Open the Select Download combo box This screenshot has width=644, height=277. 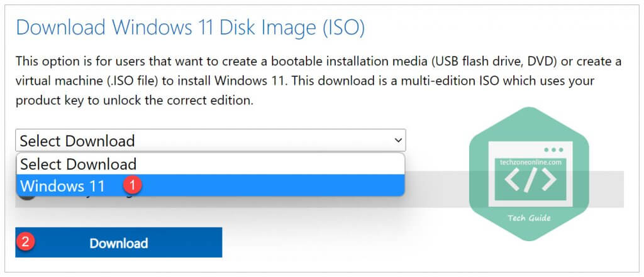[210, 140]
